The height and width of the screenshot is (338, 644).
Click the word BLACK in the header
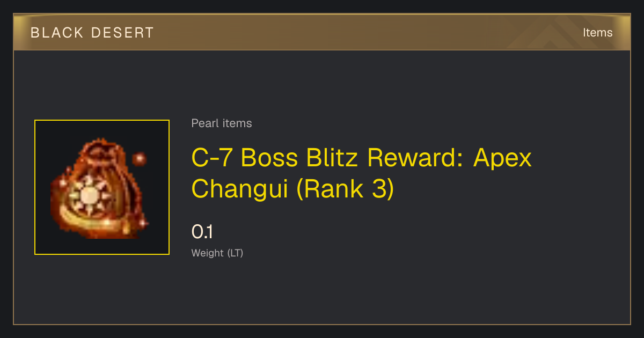click(57, 33)
